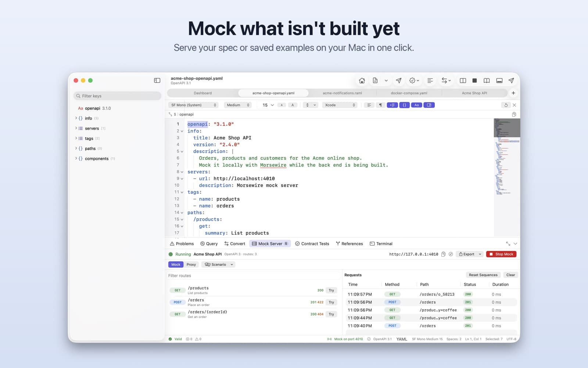Expand the components node in the sidebar
Image resolution: width=588 pixels, height=368 pixels.
(x=76, y=159)
